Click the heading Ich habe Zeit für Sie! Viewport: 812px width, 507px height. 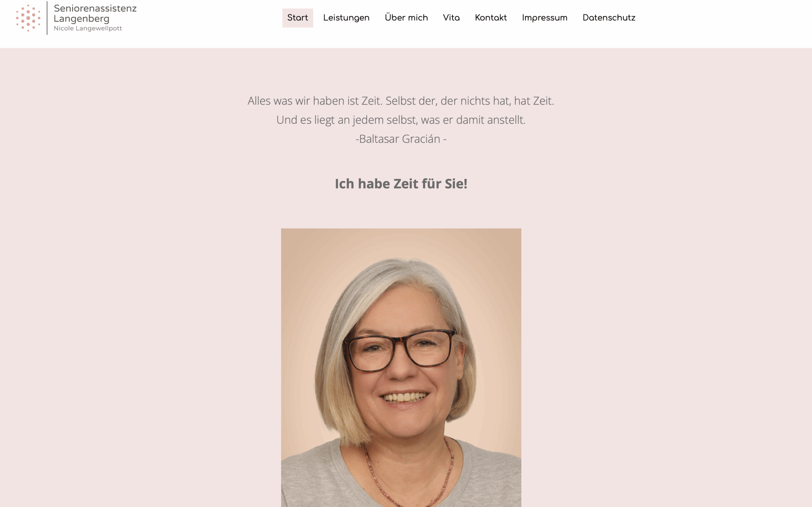point(401,184)
